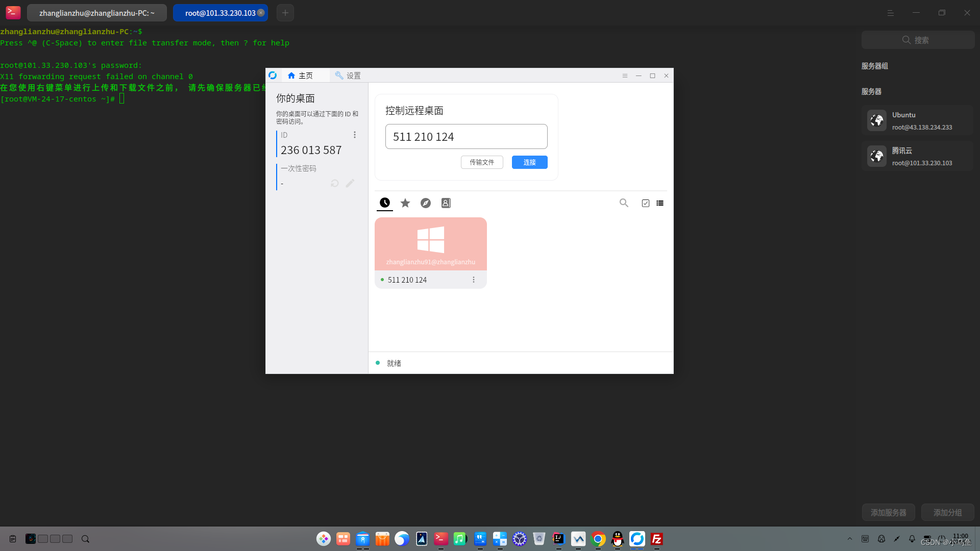Open options menu for peer 511 210 124
The height and width of the screenshot is (551, 980).
tap(474, 280)
